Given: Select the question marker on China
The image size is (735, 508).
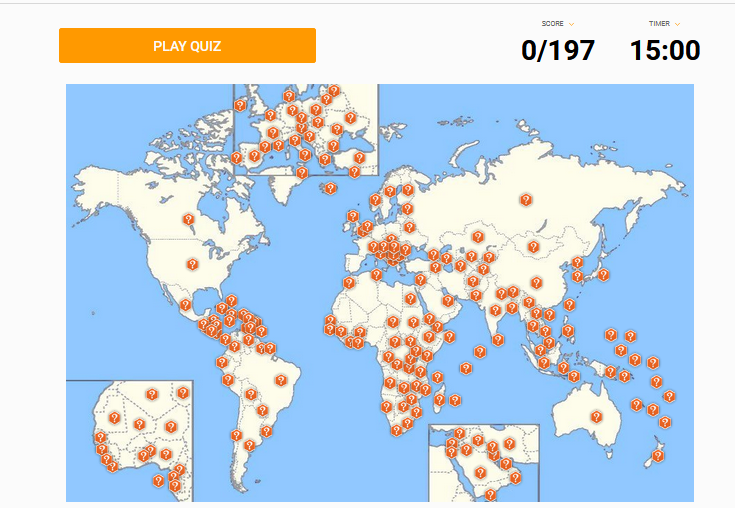Looking at the screenshot, I should click(x=537, y=283).
